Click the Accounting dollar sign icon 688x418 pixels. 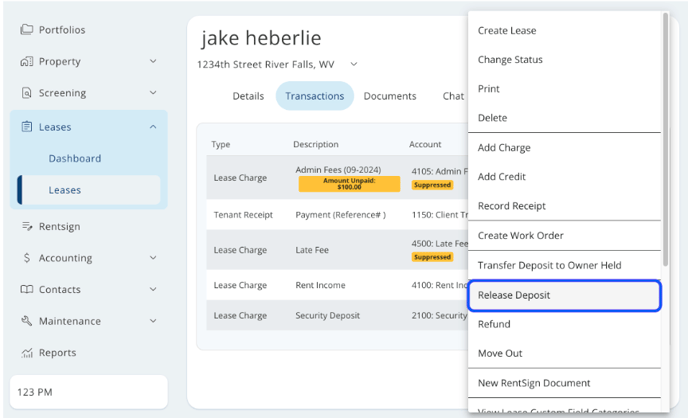[x=27, y=258]
